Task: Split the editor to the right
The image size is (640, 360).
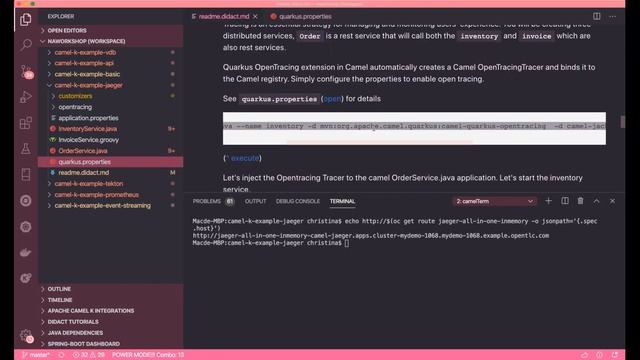Action: [x=597, y=16]
